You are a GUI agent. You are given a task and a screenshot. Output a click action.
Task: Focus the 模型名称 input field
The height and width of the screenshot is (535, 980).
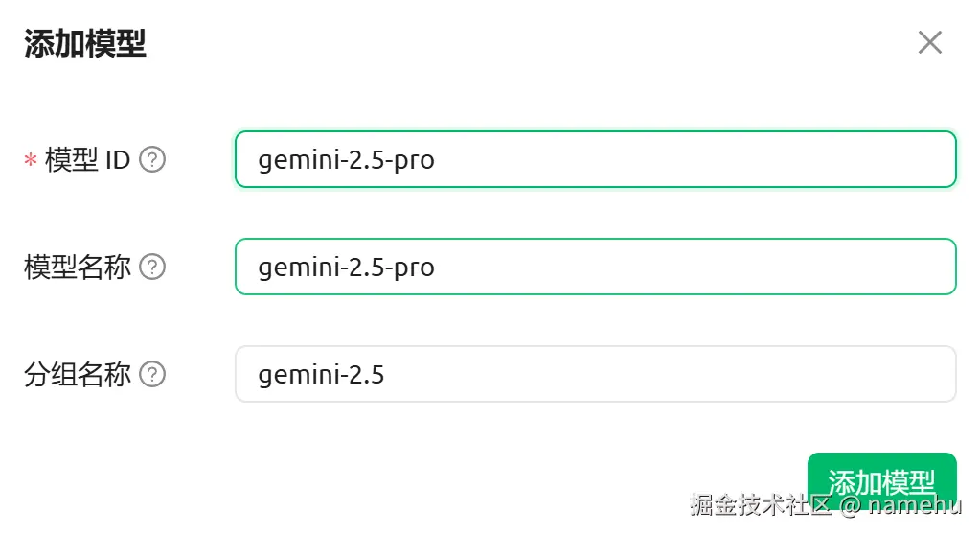pyautogui.click(x=595, y=267)
